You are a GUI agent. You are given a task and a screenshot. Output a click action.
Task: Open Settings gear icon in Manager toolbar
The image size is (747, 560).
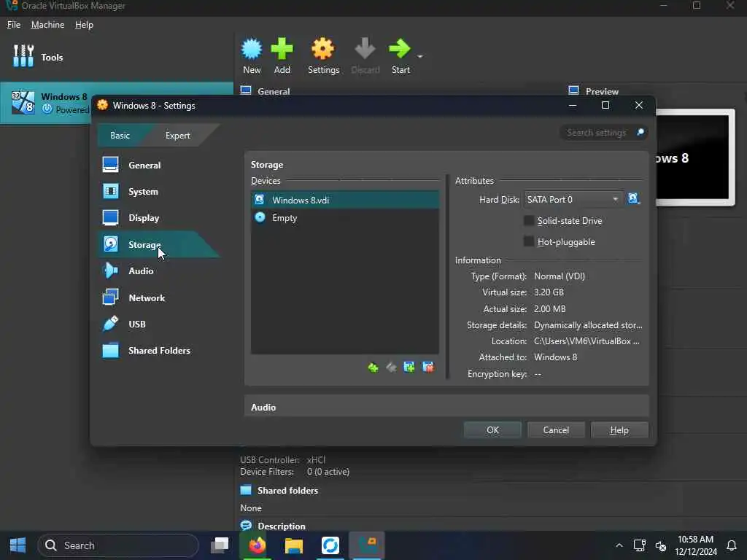tap(323, 49)
